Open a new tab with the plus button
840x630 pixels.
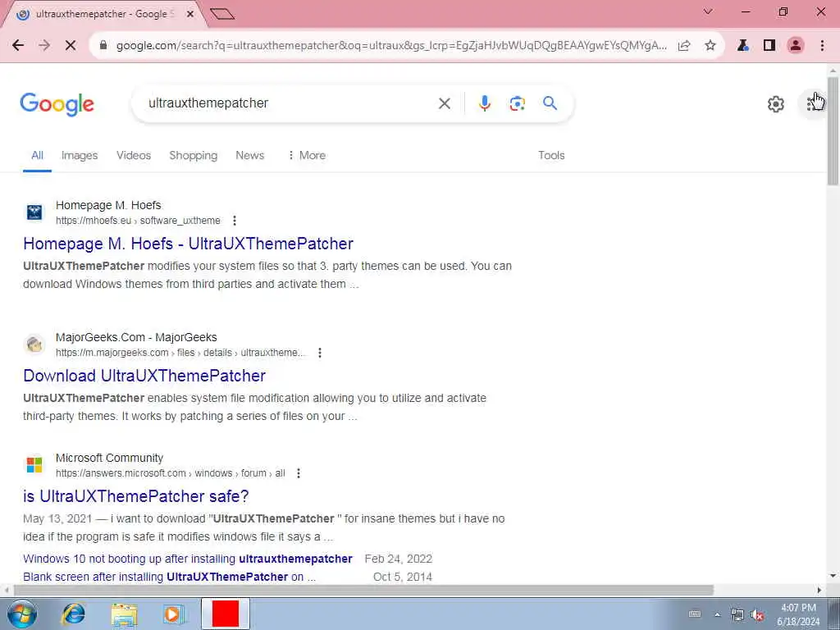[222, 14]
